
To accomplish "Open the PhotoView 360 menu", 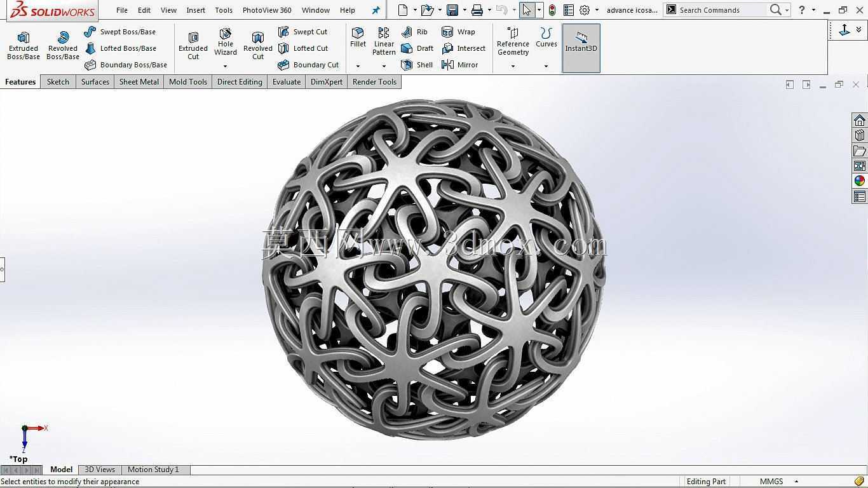I will (x=267, y=10).
